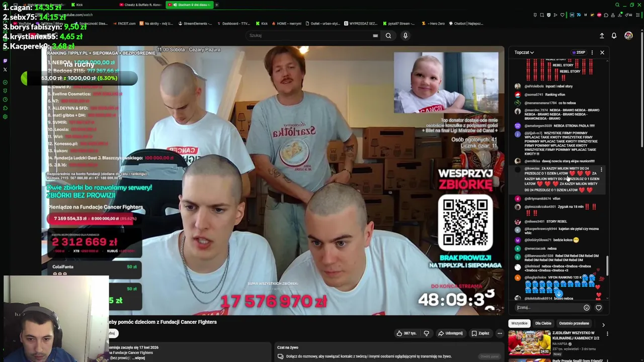Open the Hero Zero bookmark
The width and height of the screenshot is (644, 362).
point(434,24)
